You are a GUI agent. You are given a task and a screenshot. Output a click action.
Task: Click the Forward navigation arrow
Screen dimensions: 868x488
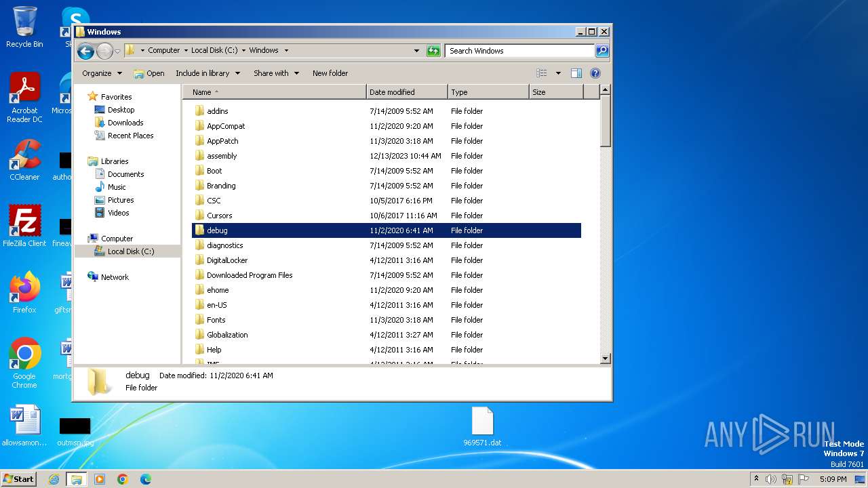(104, 51)
